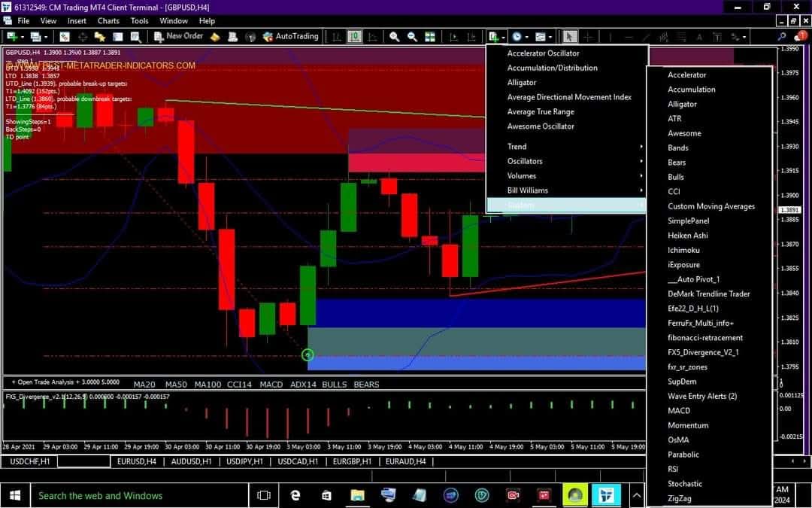Switch to the USDJPY,H1 chart tab
812x508 pixels.
245,461
